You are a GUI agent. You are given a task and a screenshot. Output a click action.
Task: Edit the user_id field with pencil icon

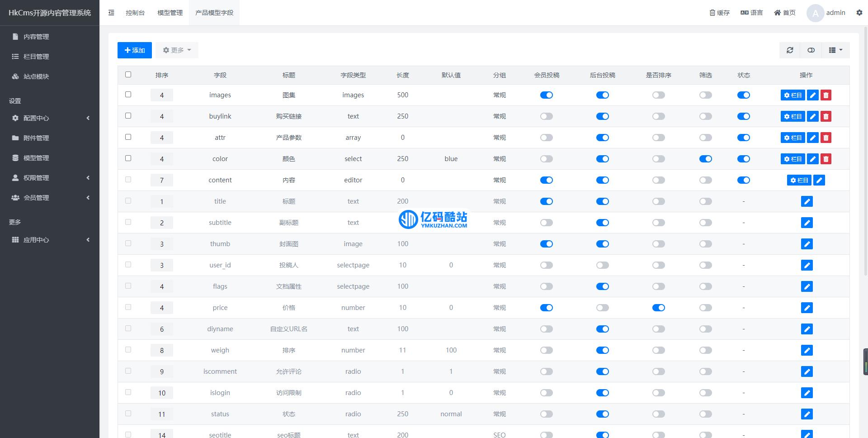[807, 265]
